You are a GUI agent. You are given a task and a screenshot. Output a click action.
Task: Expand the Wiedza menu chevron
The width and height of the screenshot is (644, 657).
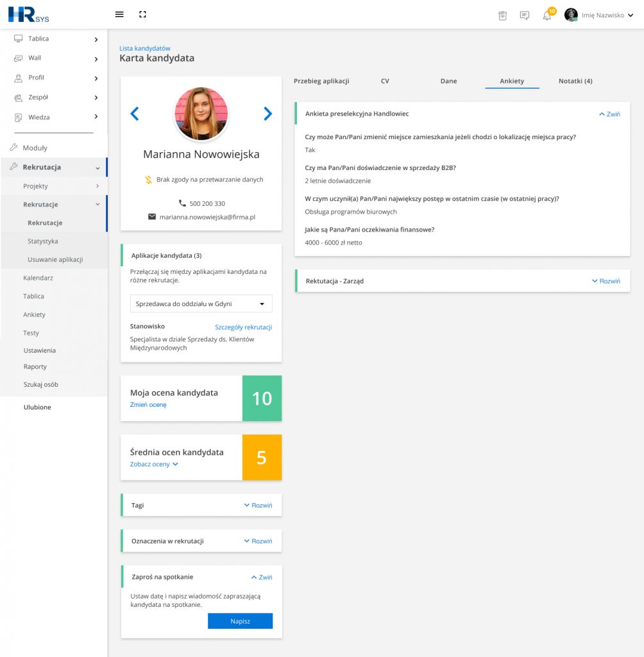(96, 117)
